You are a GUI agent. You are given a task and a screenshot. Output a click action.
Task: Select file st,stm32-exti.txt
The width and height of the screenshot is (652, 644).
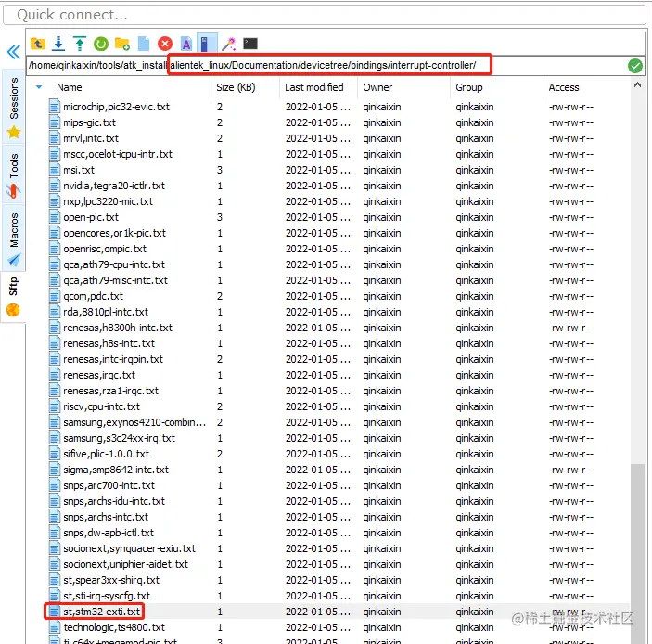(x=101, y=612)
